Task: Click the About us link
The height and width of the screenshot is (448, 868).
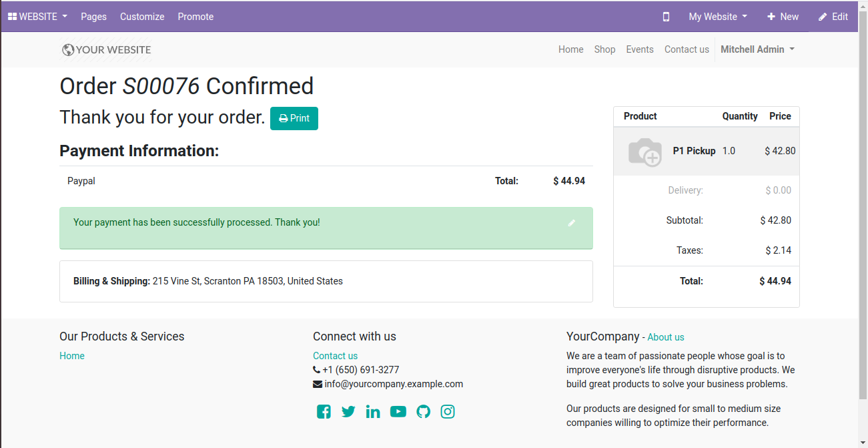Action: 665,337
